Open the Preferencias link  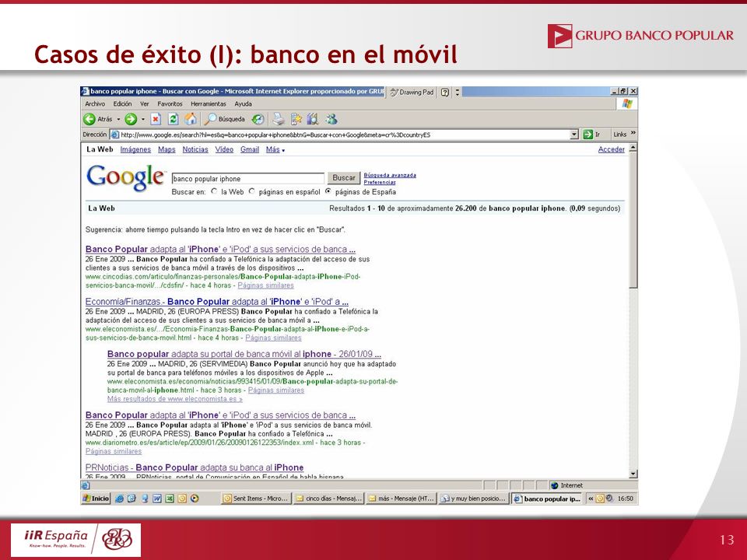pos(380,182)
